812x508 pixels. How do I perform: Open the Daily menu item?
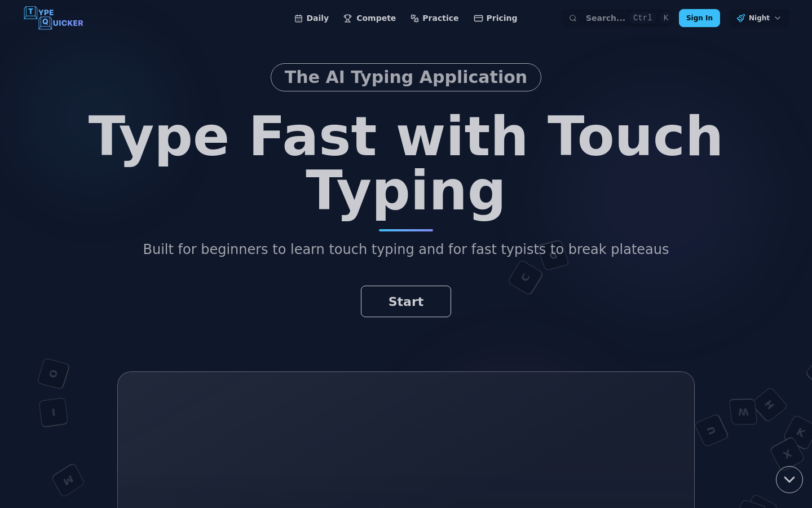point(311,18)
